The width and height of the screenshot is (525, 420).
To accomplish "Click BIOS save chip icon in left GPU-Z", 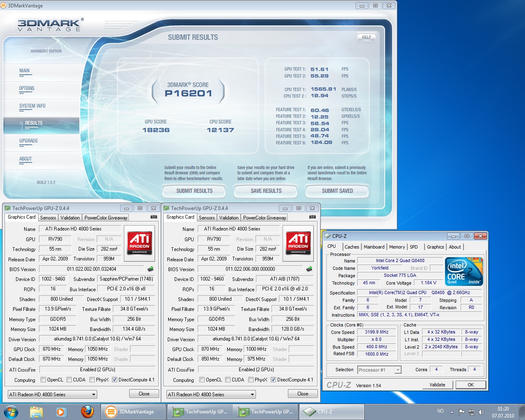I will pos(151,269).
